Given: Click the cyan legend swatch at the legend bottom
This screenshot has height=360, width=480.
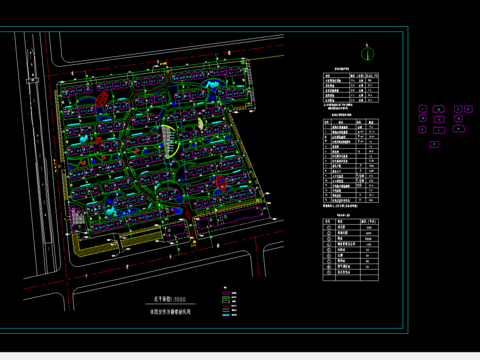Looking at the screenshot, I should 226,315.
